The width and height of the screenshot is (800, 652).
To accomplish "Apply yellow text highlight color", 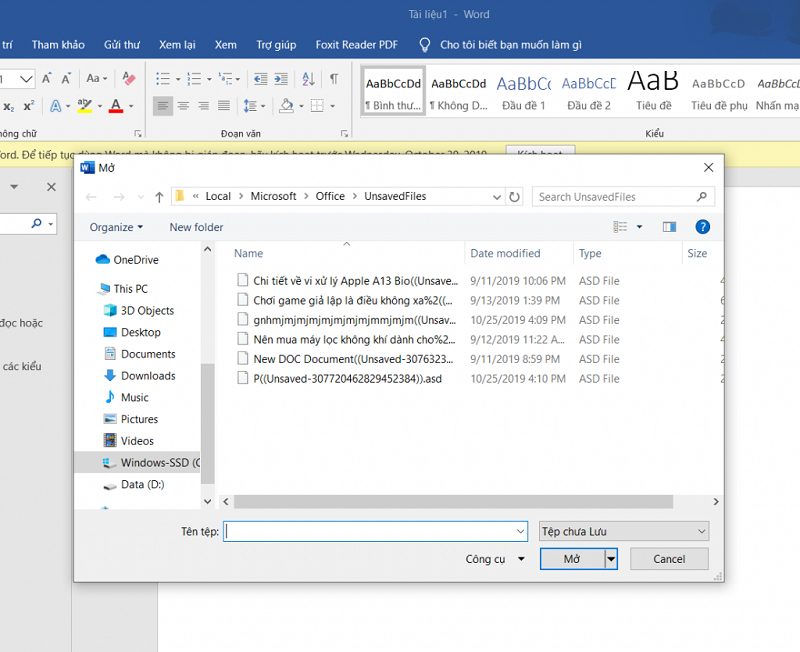I will click(86, 105).
